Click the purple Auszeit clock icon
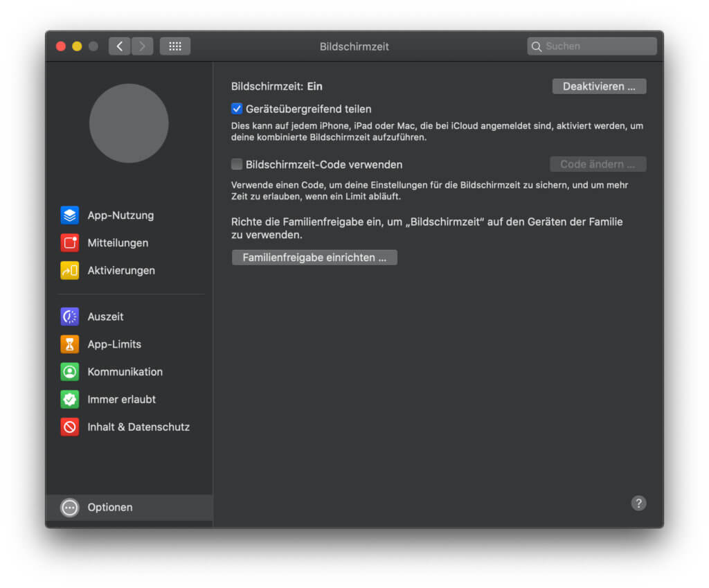 (69, 317)
